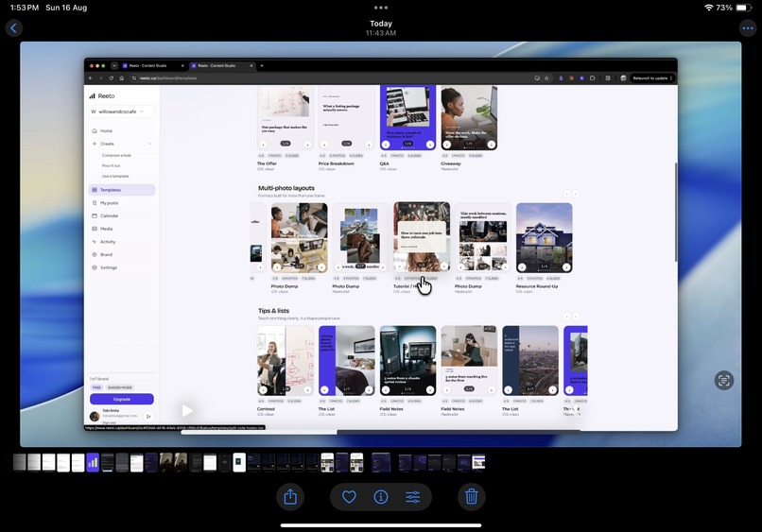This screenshot has height=532, width=762.
Task: Favorite this video with the heart icon
Action: 349,496
